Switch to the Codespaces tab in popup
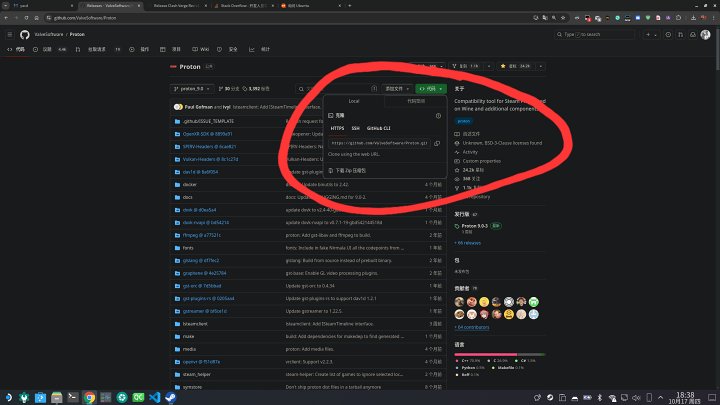Viewport: 720px width, 405px height. 415,102
